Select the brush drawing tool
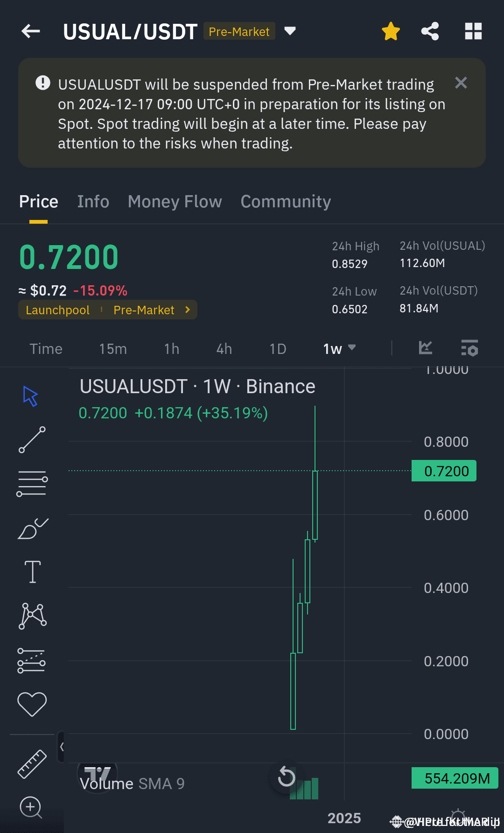The image size is (504, 833). click(x=33, y=528)
